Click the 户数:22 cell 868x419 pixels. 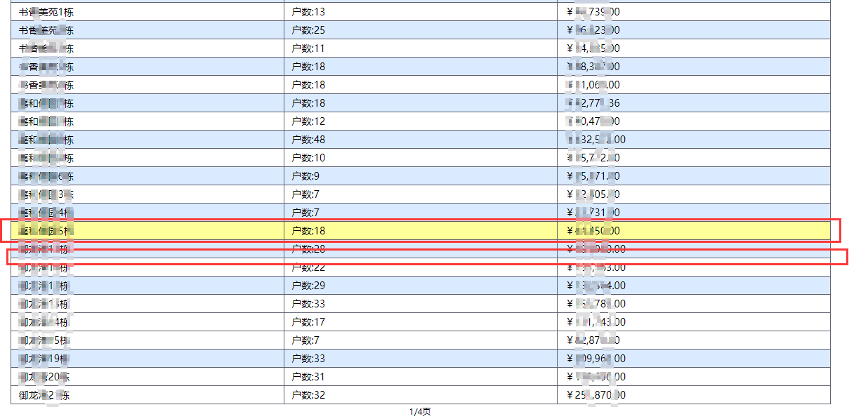click(x=421, y=267)
